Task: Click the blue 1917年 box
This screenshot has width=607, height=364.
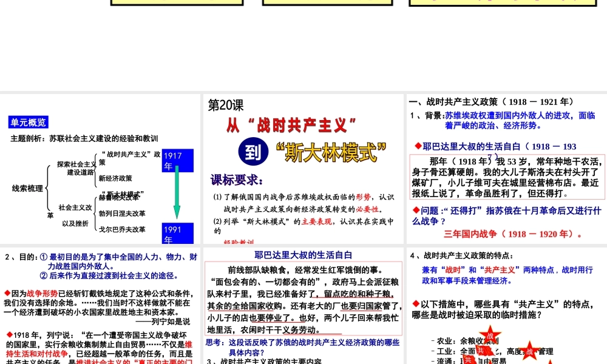Action: coord(178,161)
